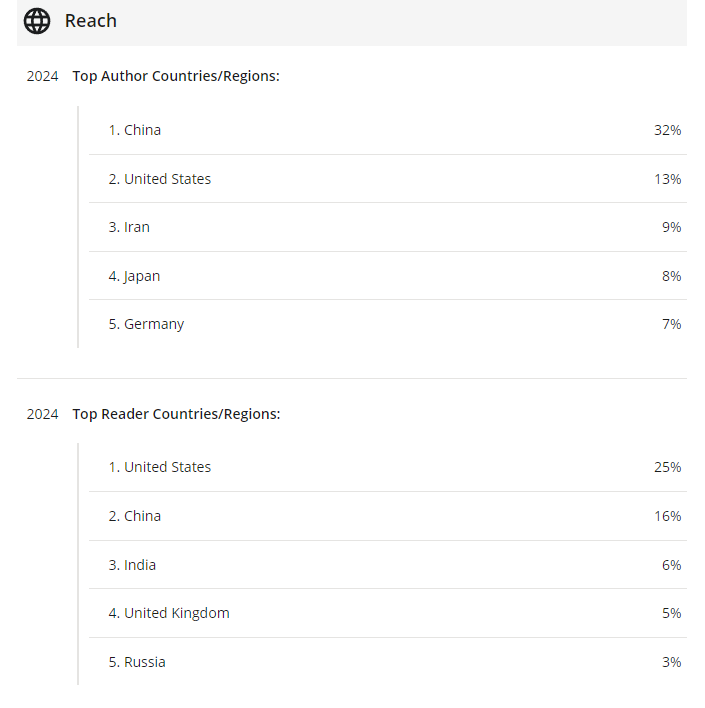Click the 32% value for China authors
705x708 pixels.
668,130
